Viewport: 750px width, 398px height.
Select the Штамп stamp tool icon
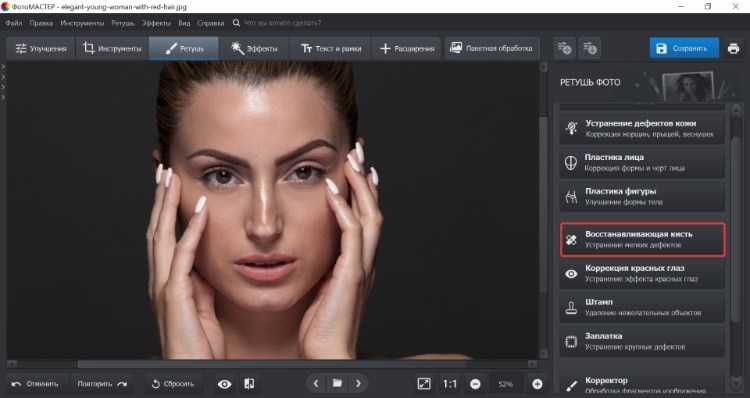coord(571,307)
